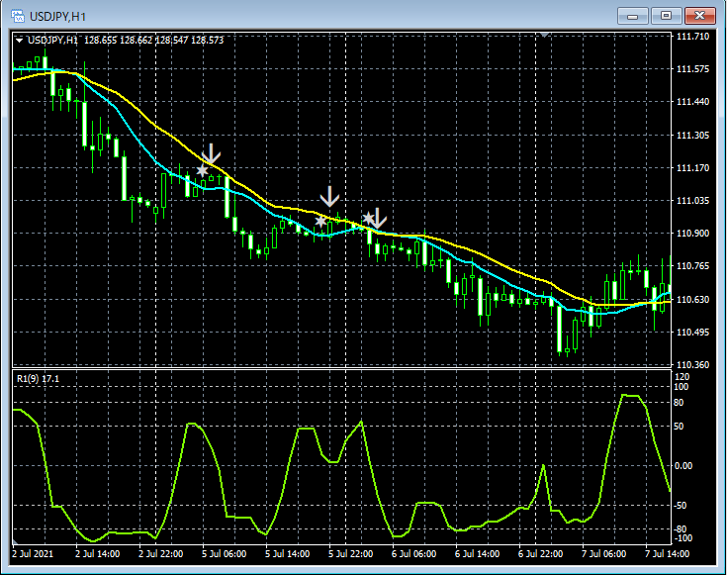Click the 110.495 price scale label

point(692,333)
